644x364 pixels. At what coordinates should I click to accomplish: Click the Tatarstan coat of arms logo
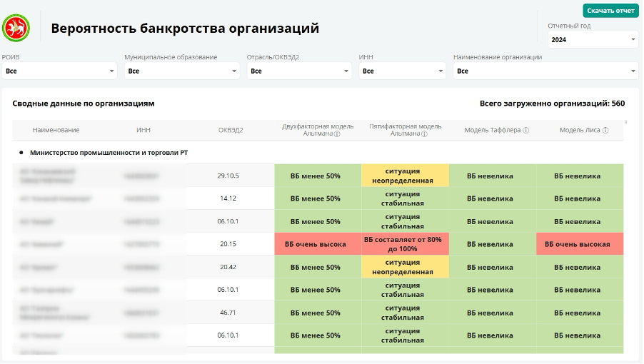pyautogui.click(x=16, y=28)
